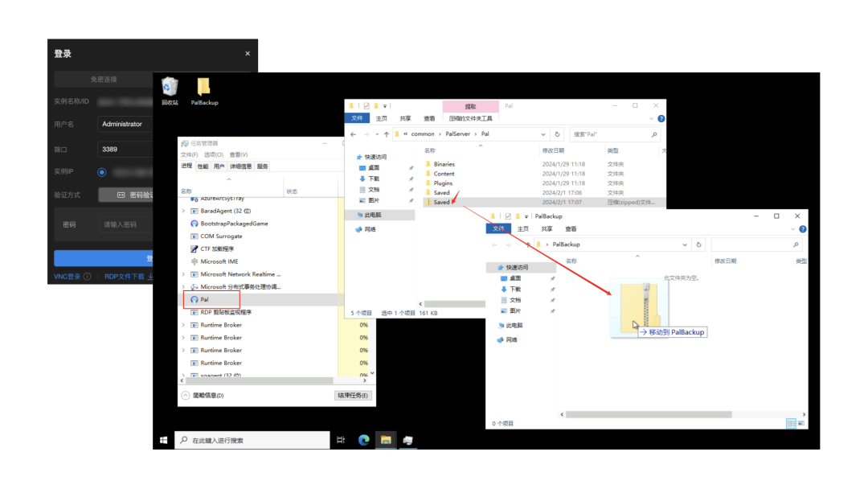Open the Pal window address bar dropdown

tap(543, 134)
